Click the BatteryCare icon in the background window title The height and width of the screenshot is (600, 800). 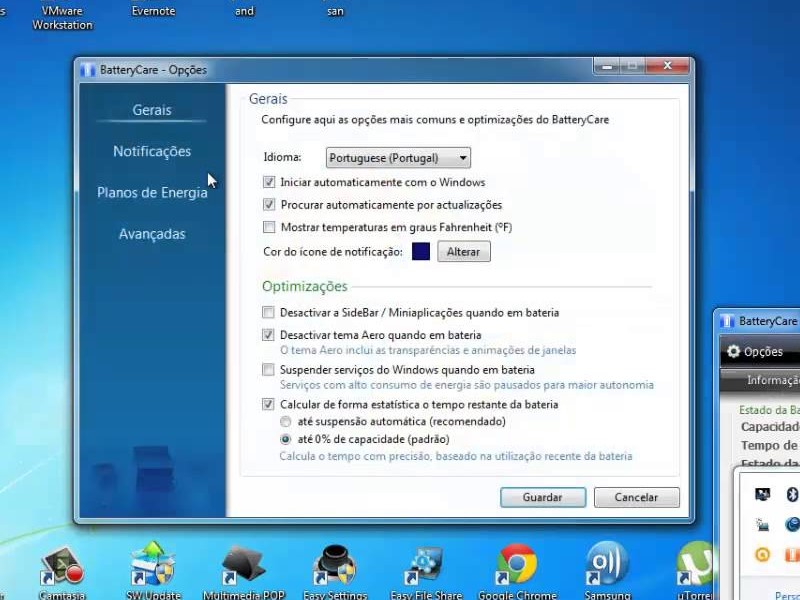tap(727, 321)
